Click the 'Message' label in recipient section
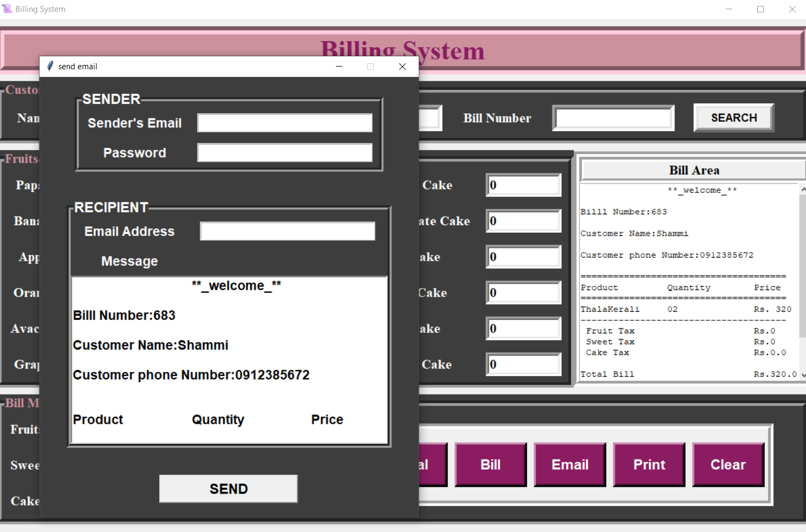 129,261
